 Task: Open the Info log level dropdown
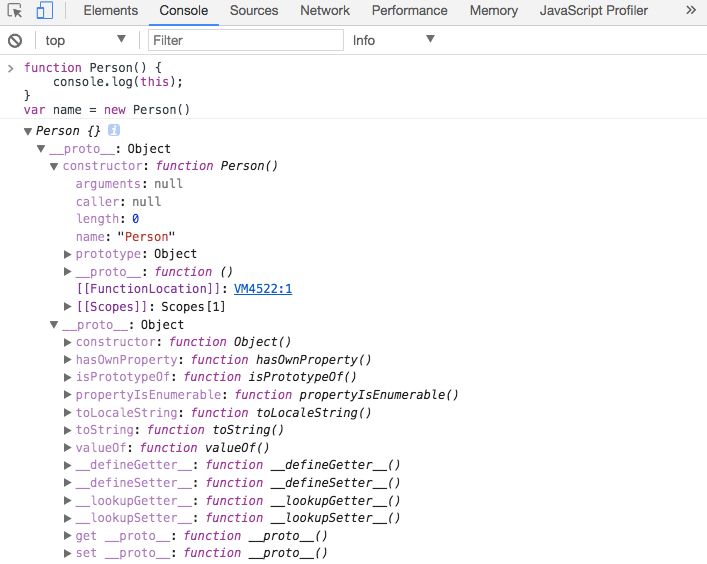pos(393,40)
